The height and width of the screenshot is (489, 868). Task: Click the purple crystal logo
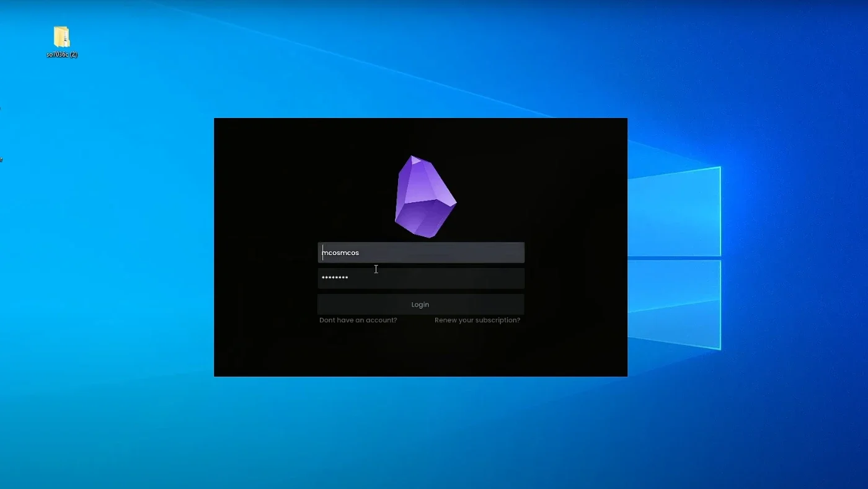425,197
